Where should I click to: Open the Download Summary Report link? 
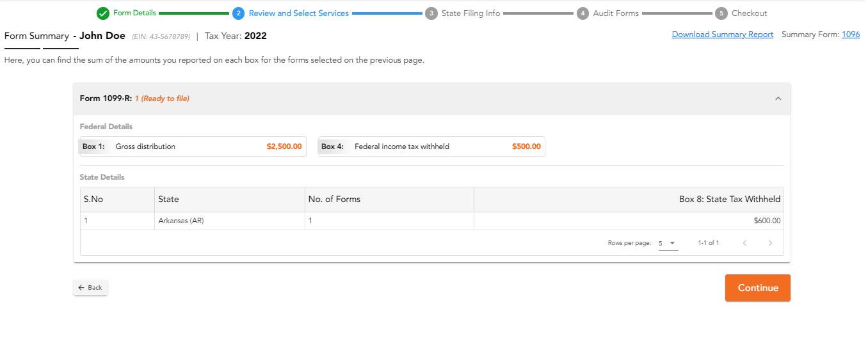(723, 35)
